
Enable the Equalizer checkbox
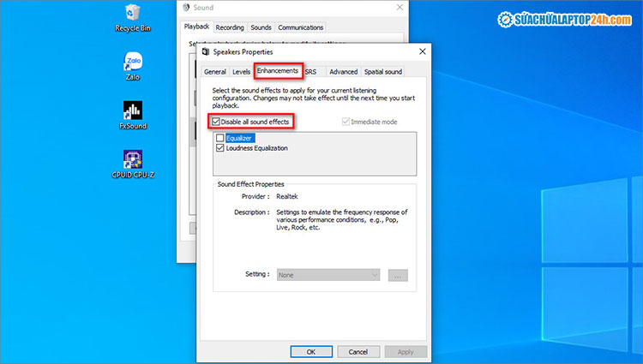(x=220, y=137)
